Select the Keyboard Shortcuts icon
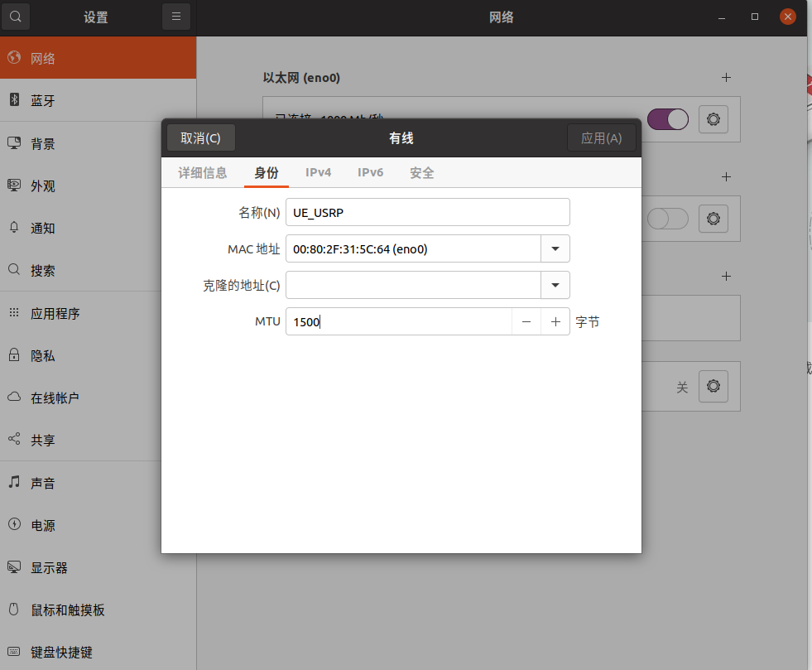The width and height of the screenshot is (812, 670). click(15, 651)
